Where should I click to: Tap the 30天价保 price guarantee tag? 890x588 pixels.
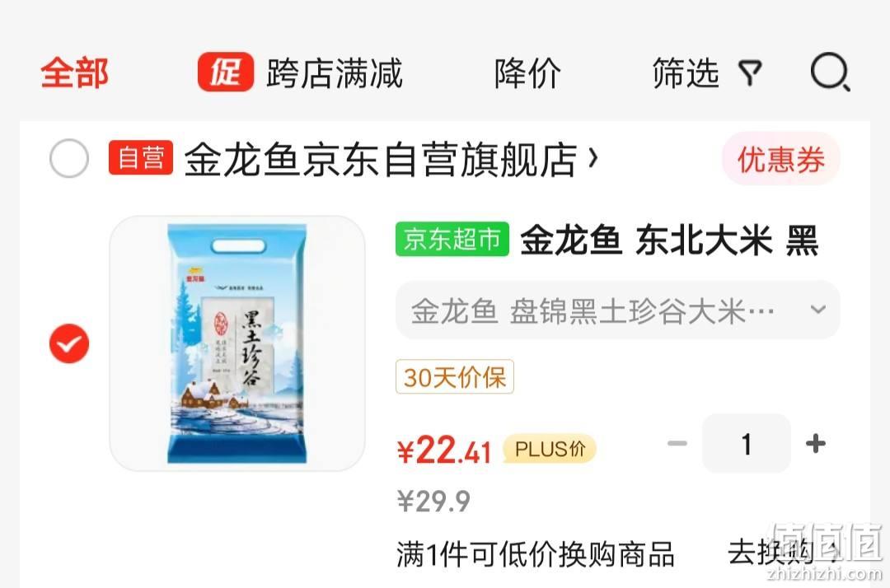(455, 376)
